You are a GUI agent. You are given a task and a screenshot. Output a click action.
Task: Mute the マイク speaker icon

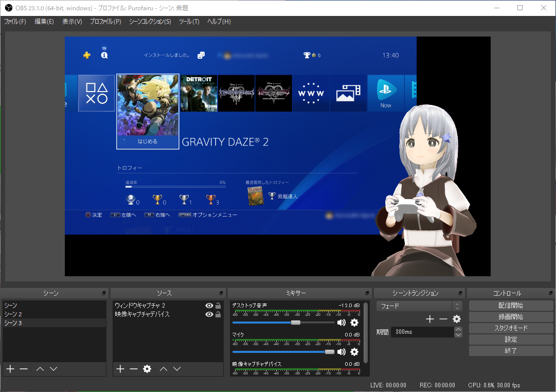pos(341,352)
